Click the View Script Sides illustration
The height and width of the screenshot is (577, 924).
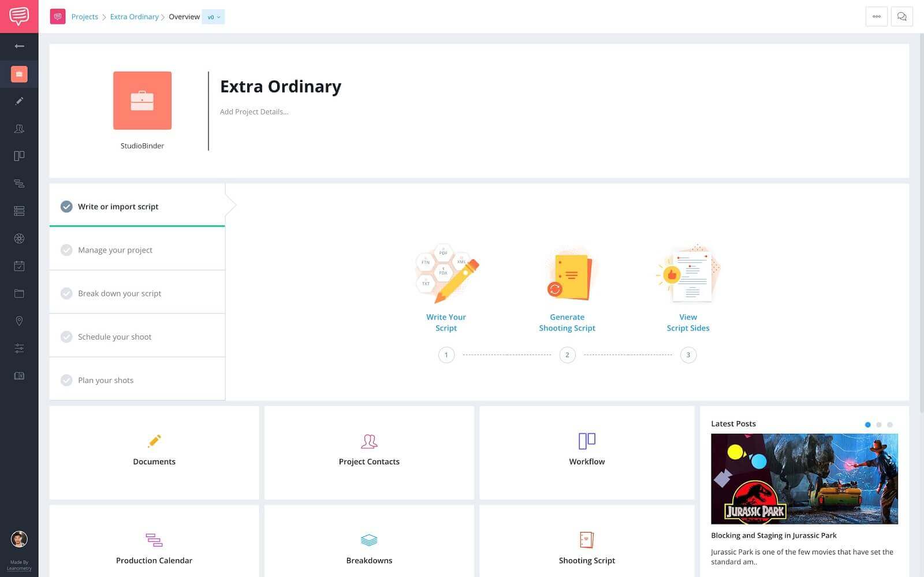pyautogui.click(x=688, y=274)
